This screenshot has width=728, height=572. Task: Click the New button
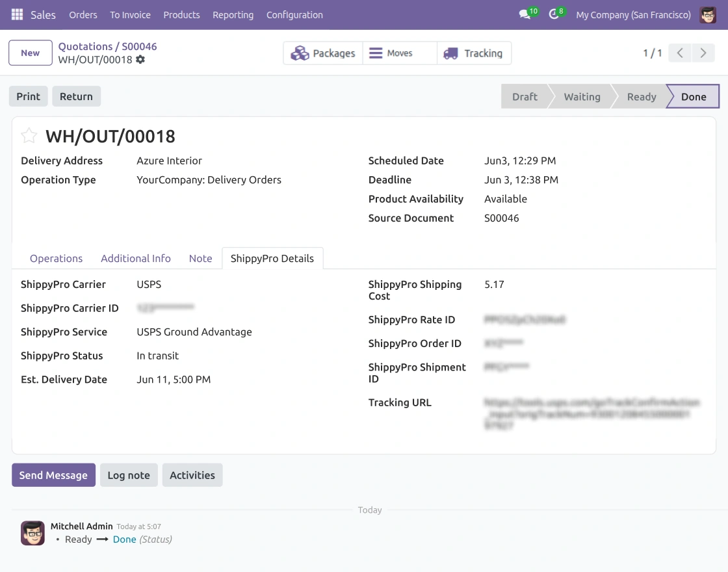point(30,53)
